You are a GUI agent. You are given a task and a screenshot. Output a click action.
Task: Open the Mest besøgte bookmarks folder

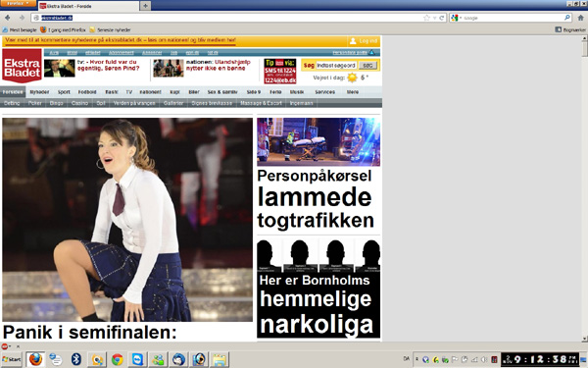pos(20,29)
